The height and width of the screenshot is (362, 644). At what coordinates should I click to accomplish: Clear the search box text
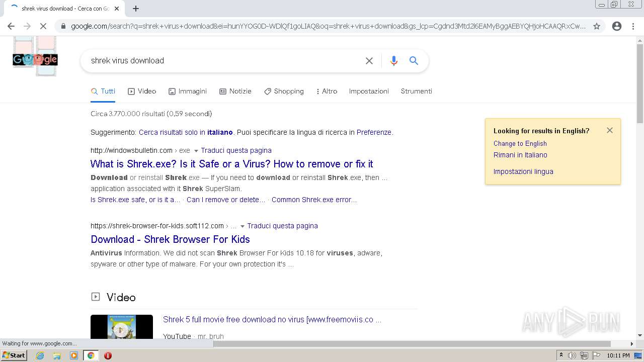pos(369,60)
